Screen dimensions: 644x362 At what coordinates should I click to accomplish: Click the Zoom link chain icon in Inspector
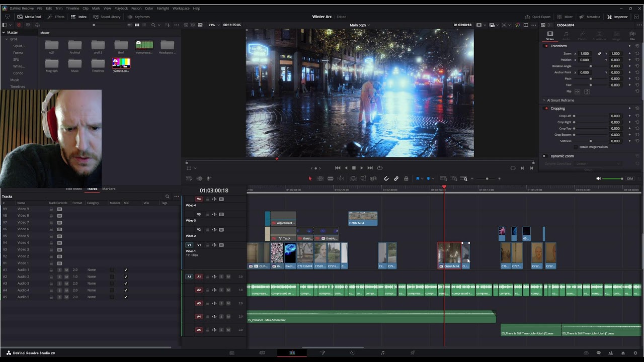[x=599, y=53]
